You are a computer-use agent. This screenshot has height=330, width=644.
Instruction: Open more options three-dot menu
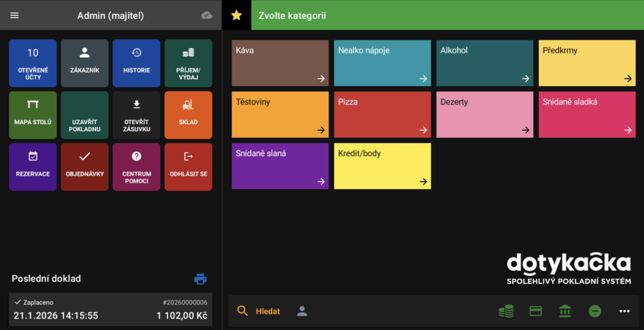[624, 311]
